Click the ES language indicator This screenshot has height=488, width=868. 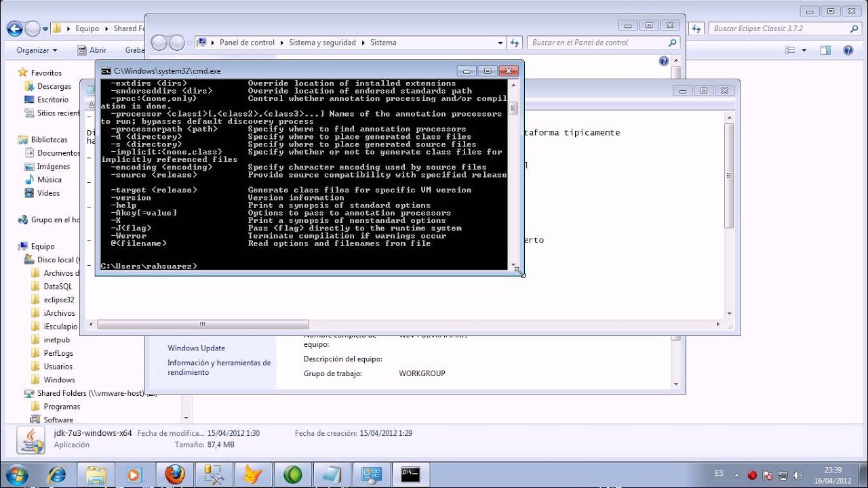point(719,473)
